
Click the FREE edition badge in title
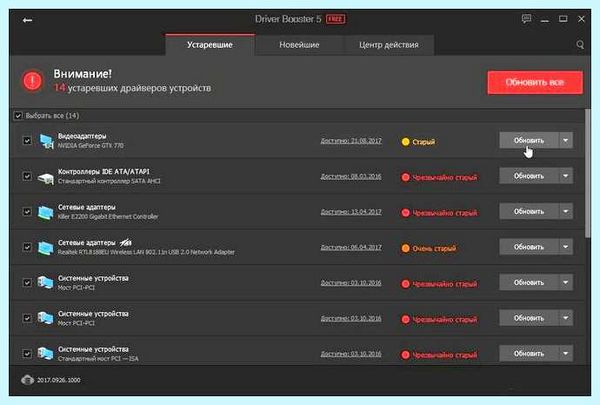pyautogui.click(x=336, y=19)
